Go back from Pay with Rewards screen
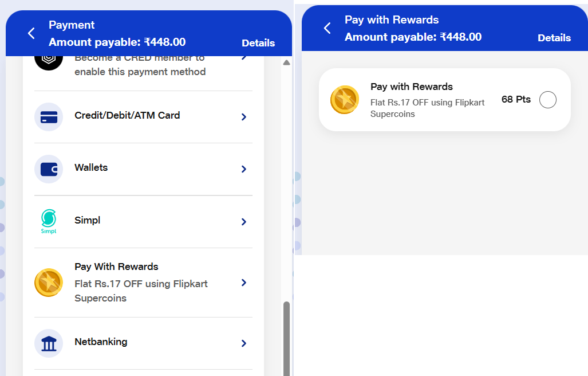Screen dimensions: 588x376 tap(327, 28)
